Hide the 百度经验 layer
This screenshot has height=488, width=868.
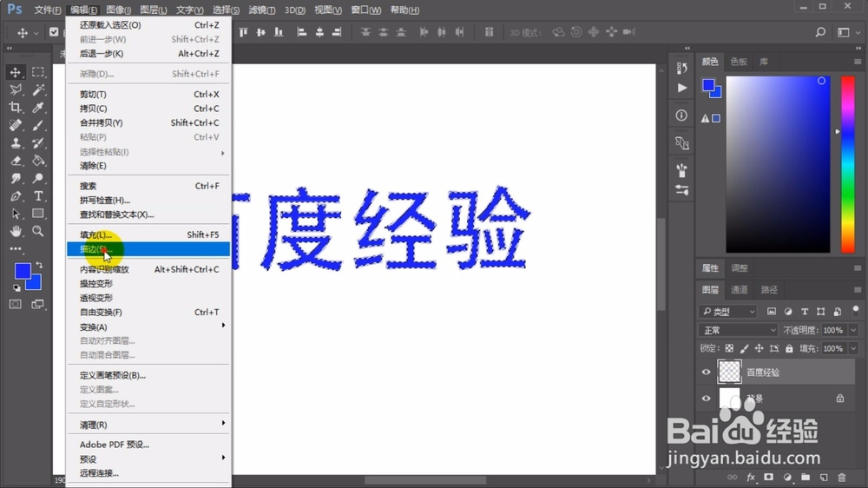pos(706,373)
